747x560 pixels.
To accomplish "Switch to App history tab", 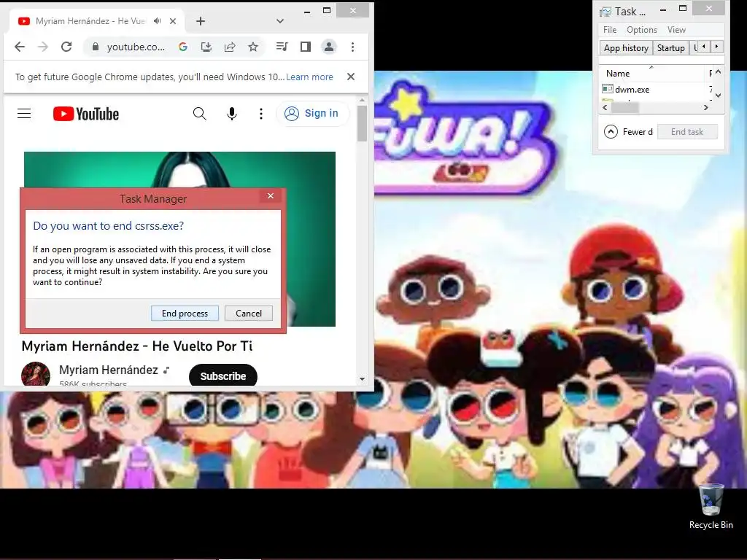I will pyautogui.click(x=626, y=47).
